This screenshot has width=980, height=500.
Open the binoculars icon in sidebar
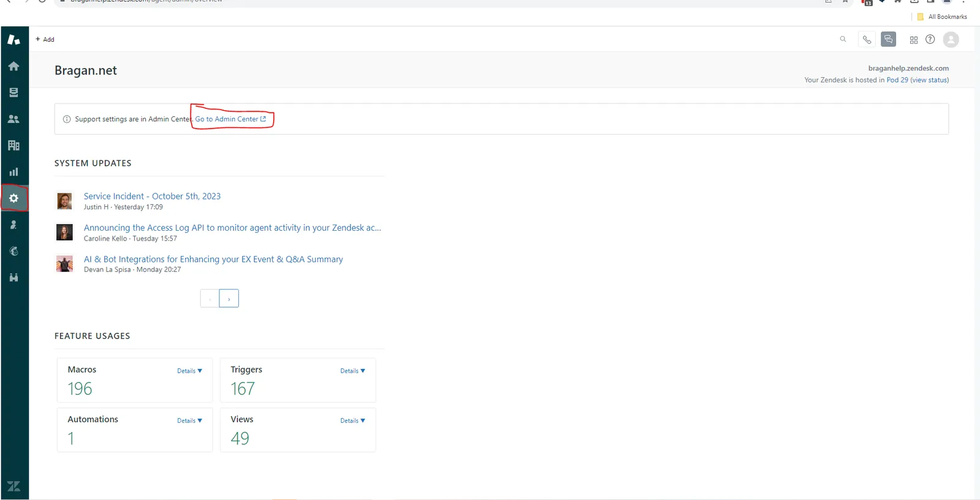[x=13, y=277]
